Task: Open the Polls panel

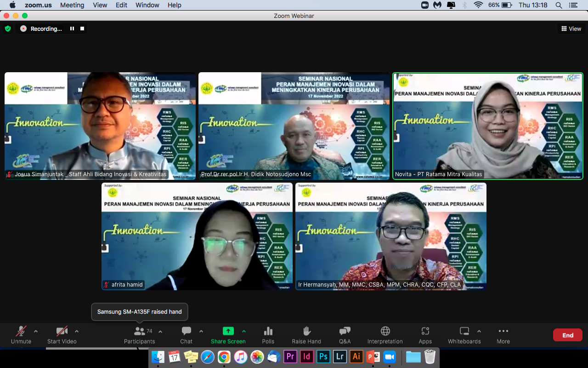Action: (x=268, y=335)
